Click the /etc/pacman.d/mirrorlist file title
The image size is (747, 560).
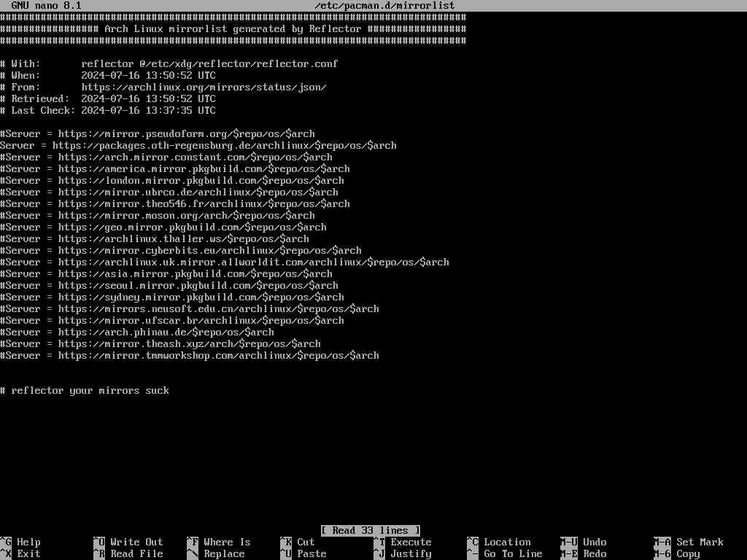pyautogui.click(x=385, y=6)
